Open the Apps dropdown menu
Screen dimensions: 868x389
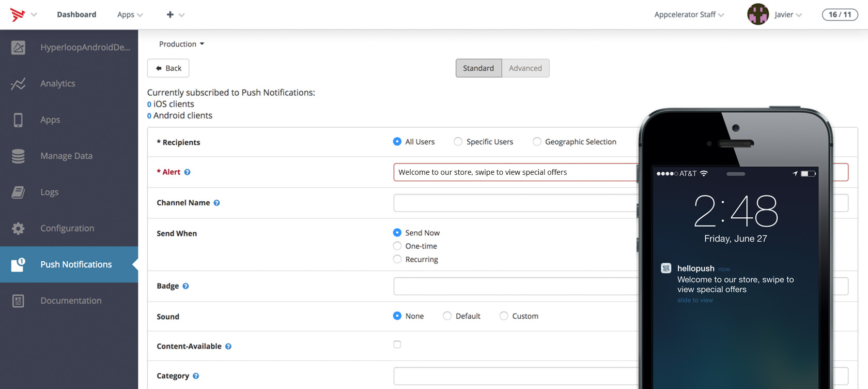pyautogui.click(x=130, y=14)
